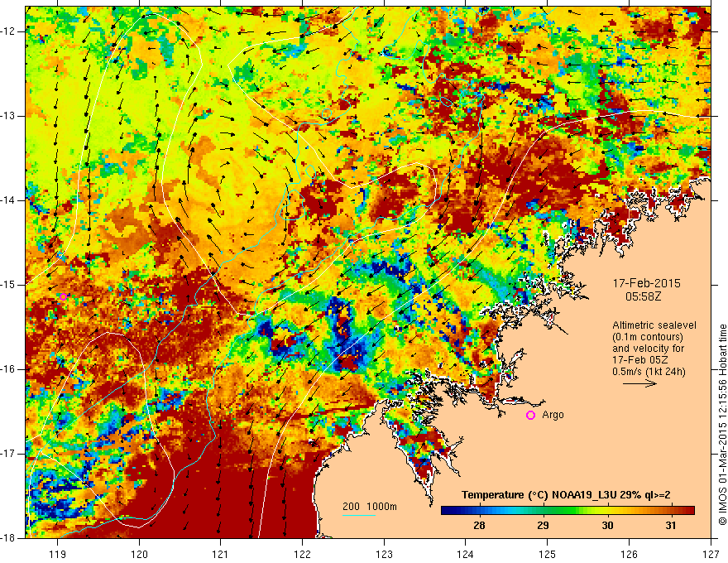Click the latitude axis label -14
The height and width of the screenshot is (563, 728).
(x=9, y=200)
